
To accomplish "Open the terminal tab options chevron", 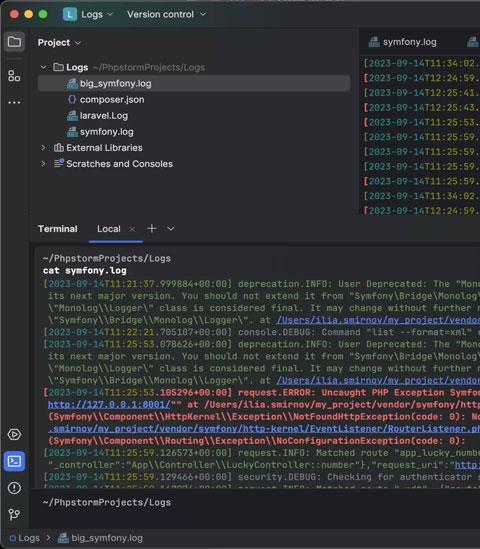I will click(x=171, y=229).
